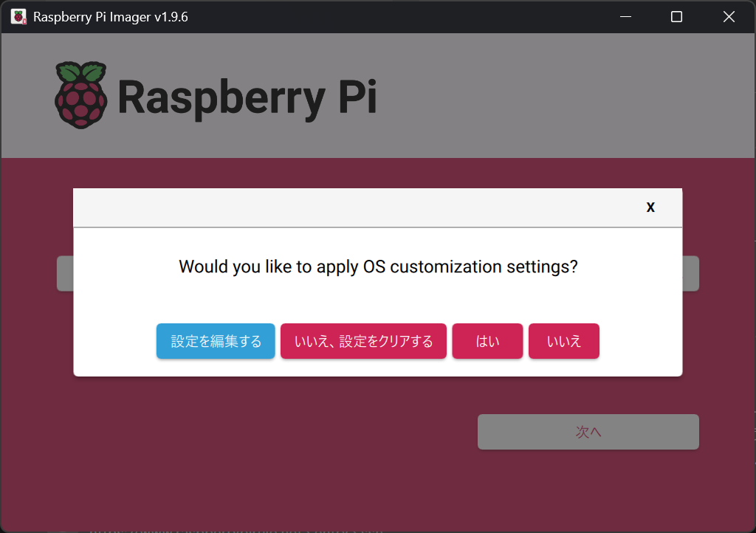Confirm with the はい button

point(487,341)
